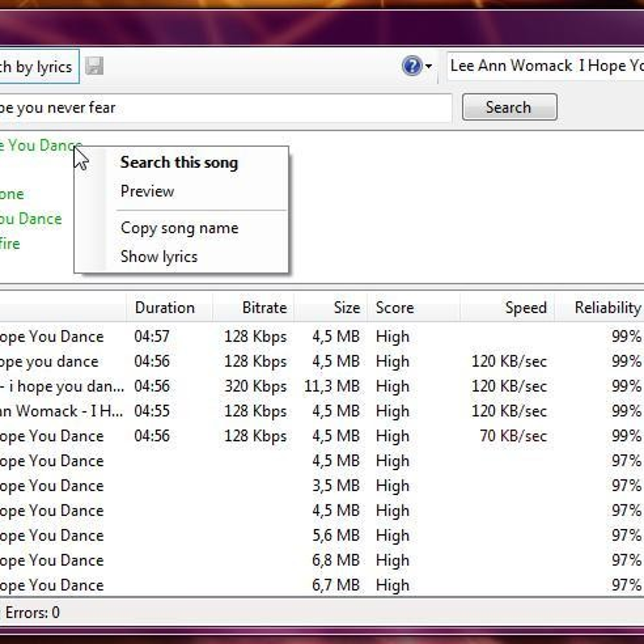Expand the help icon dropdown arrow
Image resolution: width=644 pixels, height=644 pixels.
click(429, 66)
